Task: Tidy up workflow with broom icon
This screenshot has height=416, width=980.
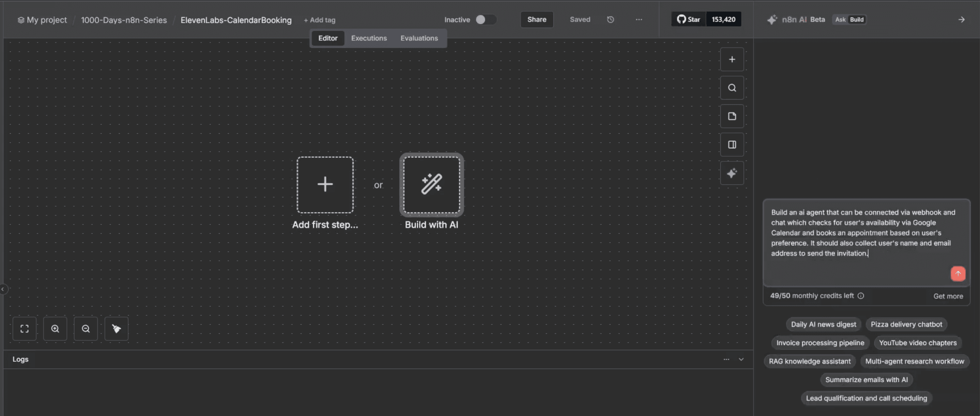Action: [x=117, y=328]
